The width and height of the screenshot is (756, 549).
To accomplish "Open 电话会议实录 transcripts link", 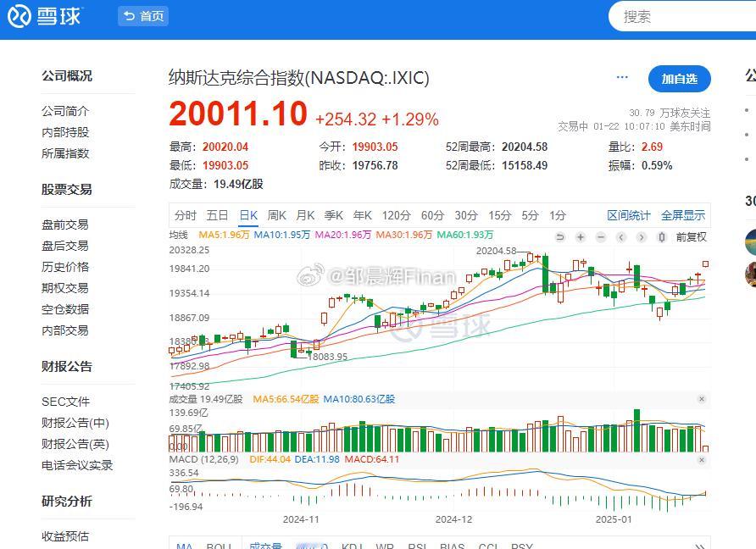I will (x=77, y=465).
